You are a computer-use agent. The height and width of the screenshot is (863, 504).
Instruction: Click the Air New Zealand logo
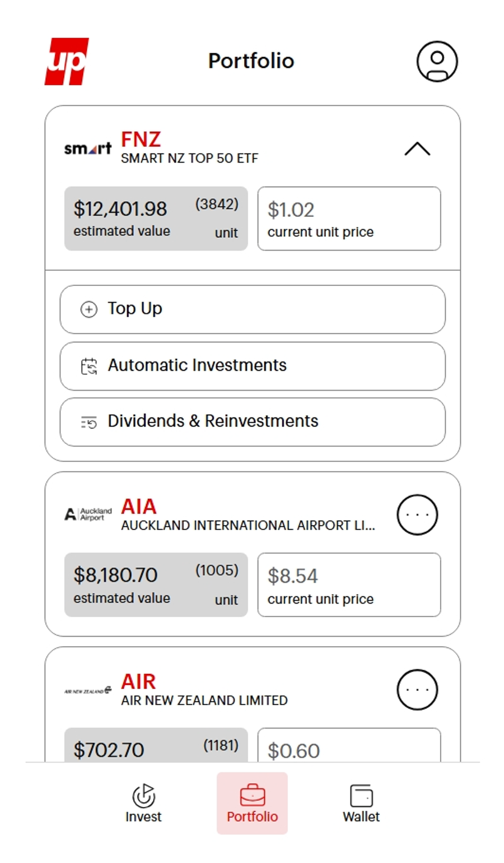[x=88, y=690]
